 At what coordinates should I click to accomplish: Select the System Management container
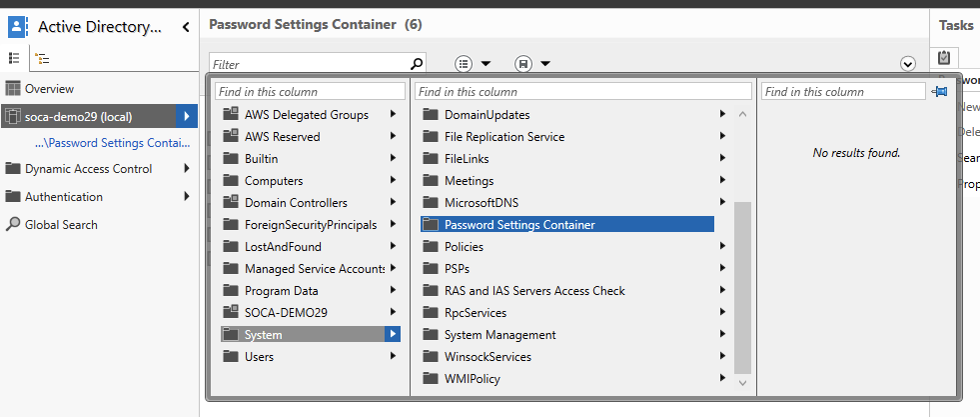(x=499, y=335)
